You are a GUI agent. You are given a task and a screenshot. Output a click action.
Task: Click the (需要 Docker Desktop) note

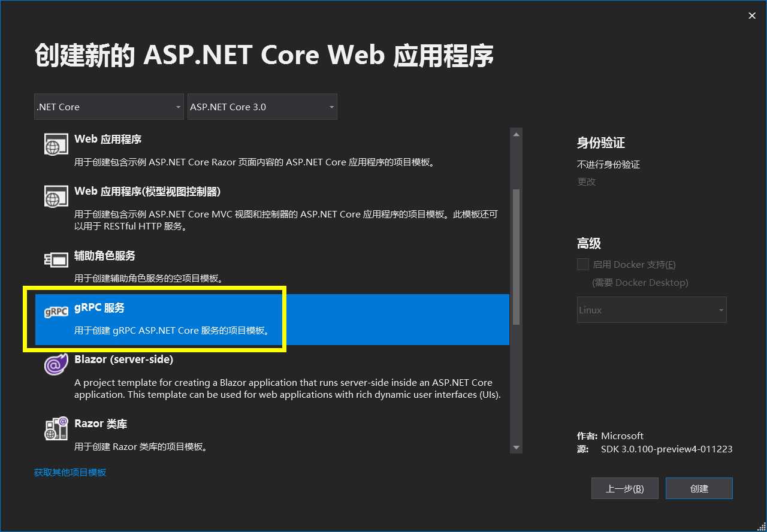pos(640,282)
